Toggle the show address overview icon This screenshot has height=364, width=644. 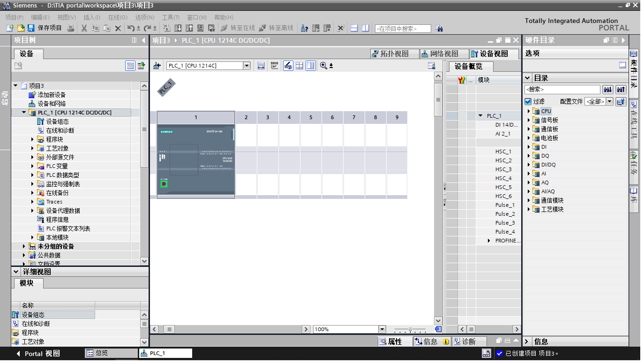click(288, 66)
